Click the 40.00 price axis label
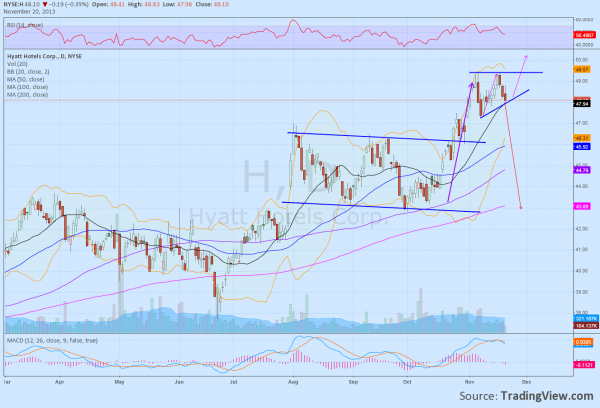Image resolution: width=600 pixels, height=408 pixels. pyautogui.click(x=582, y=271)
